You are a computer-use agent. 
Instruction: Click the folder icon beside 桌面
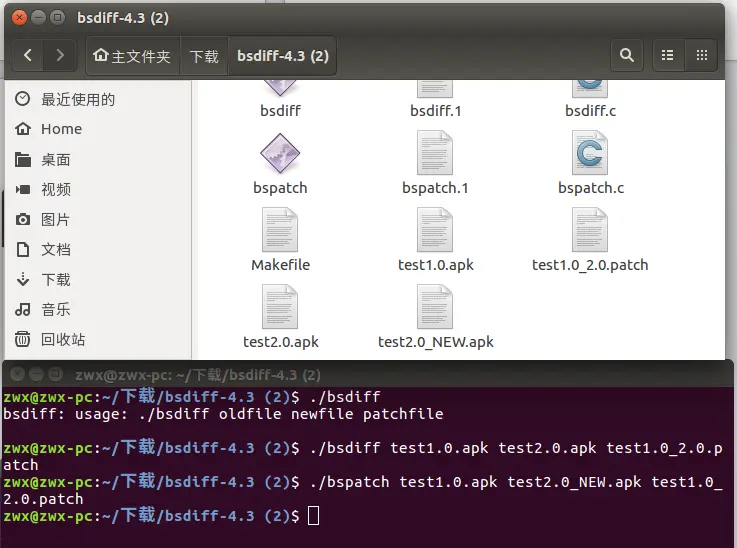pos(23,160)
